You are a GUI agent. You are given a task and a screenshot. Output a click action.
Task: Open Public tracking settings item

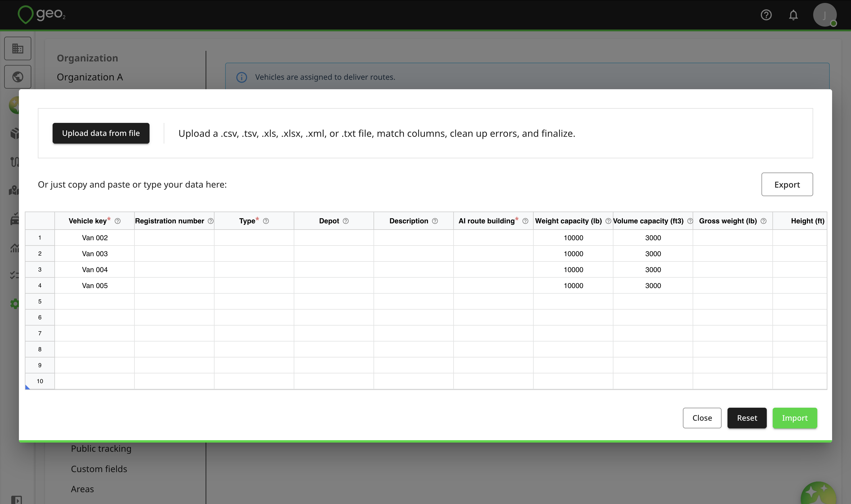[x=101, y=449]
